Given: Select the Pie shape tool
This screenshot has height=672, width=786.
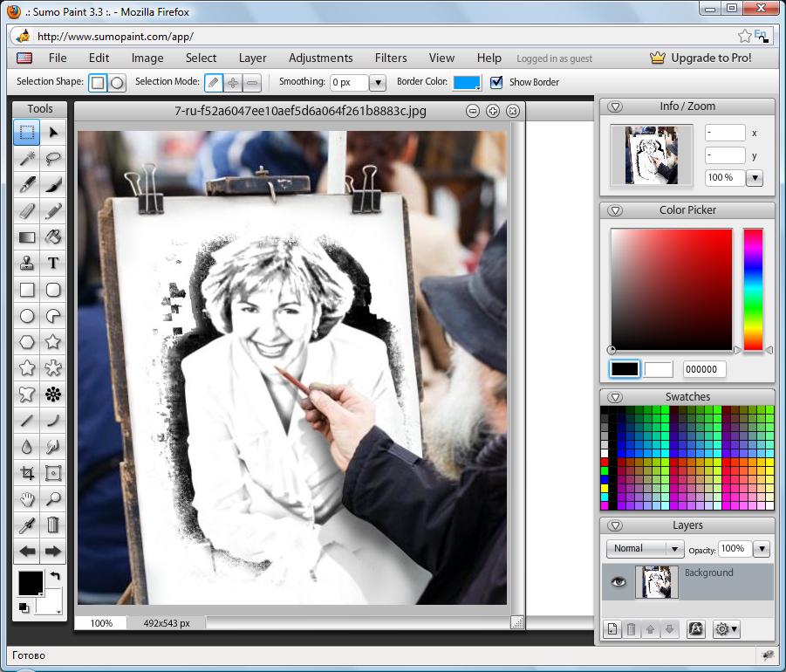Looking at the screenshot, I should coord(52,315).
